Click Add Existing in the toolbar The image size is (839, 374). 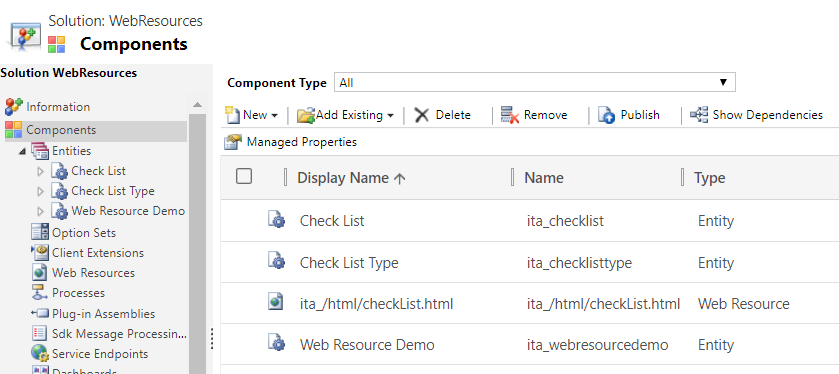click(x=346, y=115)
